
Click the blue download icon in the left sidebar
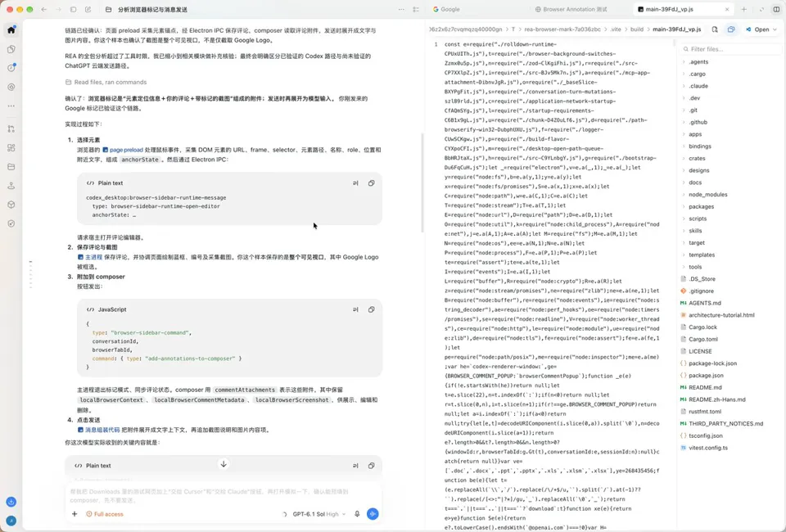click(11, 502)
